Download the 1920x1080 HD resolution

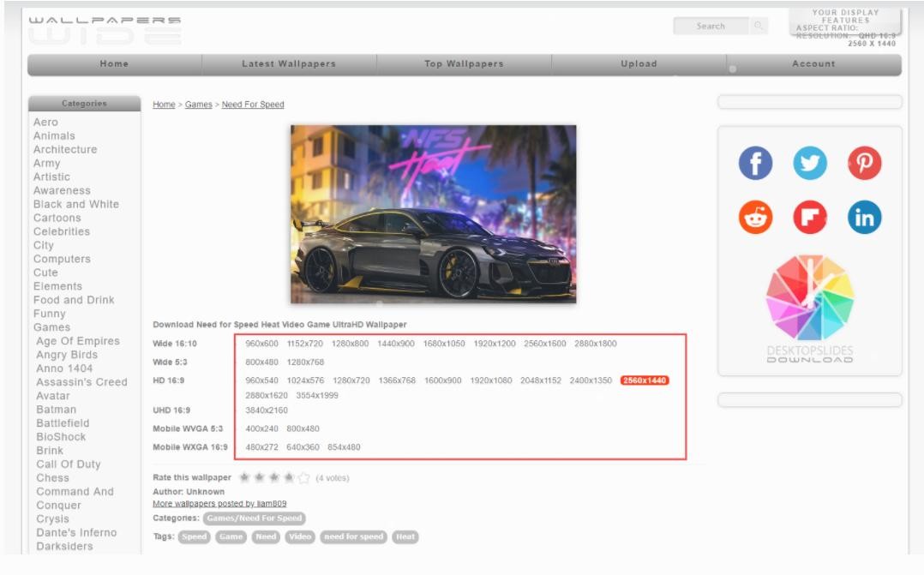[x=490, y=380]
